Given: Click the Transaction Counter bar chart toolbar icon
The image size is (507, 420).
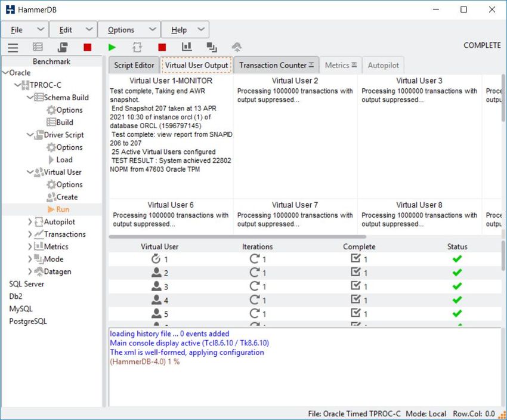Looking at the screenshot, I should (x=187, y=47).
